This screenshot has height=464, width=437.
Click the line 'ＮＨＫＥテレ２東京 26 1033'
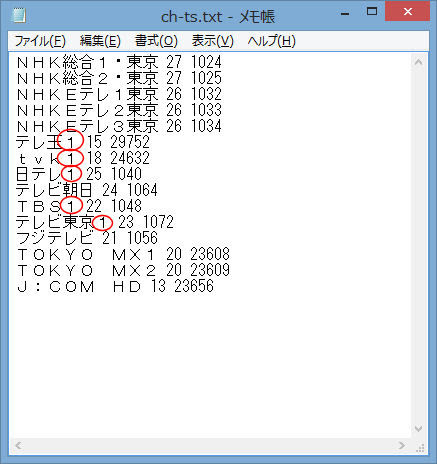pos(119,110)
